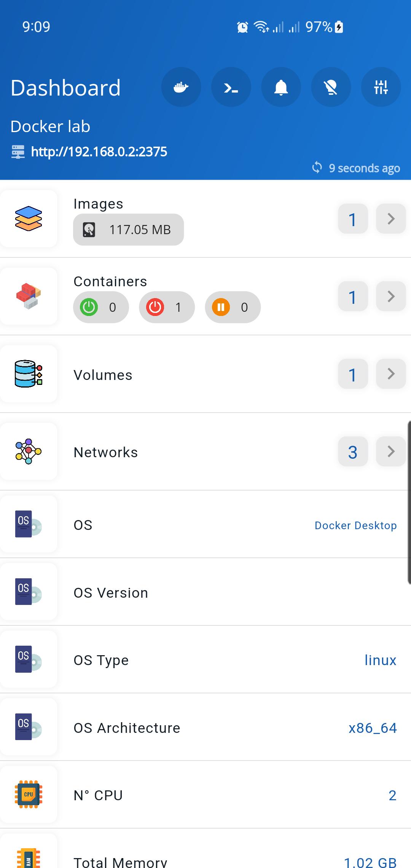The image size is (411, 868).
Task: Open the sliders settings button
Action: (x=381, y=88)
